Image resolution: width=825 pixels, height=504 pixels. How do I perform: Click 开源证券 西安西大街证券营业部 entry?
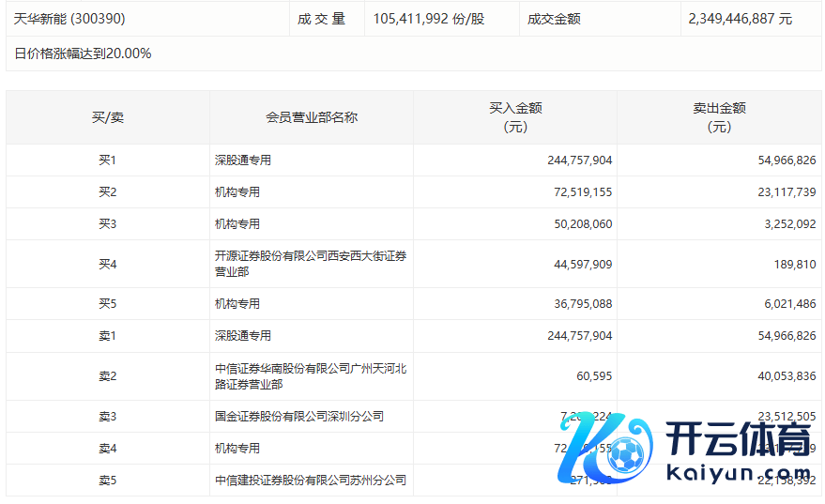pyautogui.click(x=310, y=264)
